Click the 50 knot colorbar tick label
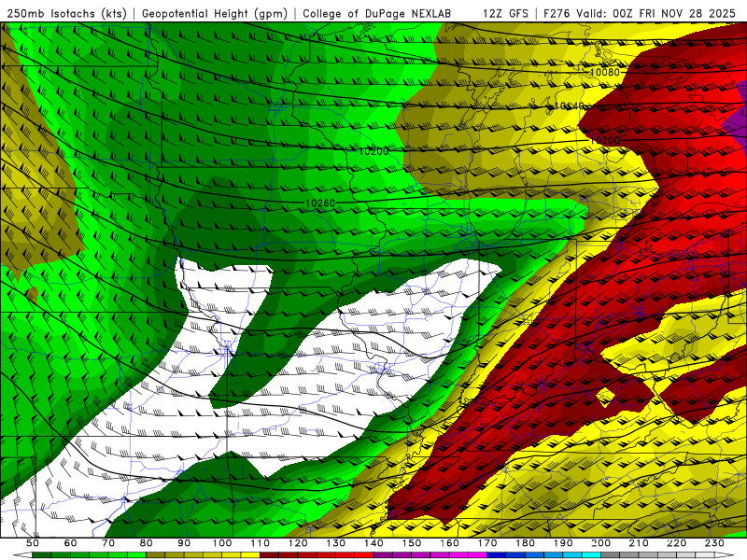 [x=33, y=543]
